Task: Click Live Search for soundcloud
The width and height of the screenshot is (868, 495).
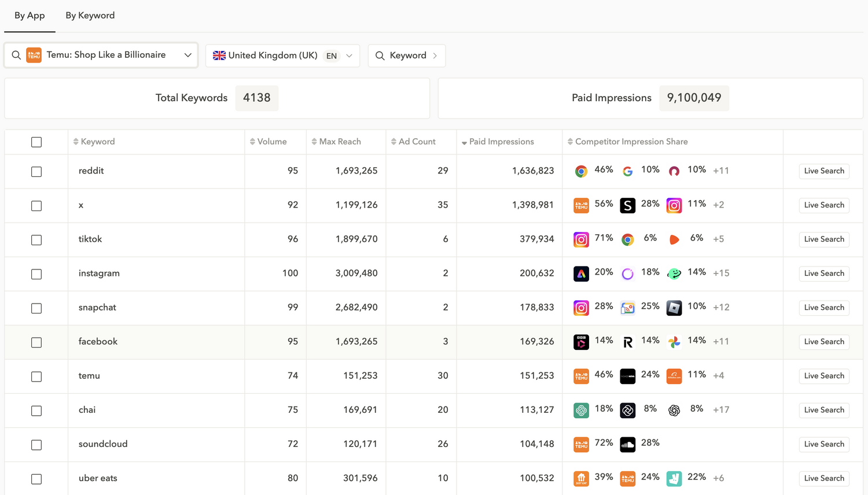Action: coord(824,444)
